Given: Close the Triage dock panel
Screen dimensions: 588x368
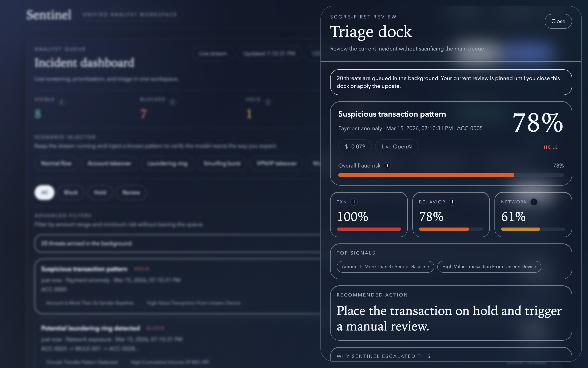Looking at the screenshot, I should 558,21.
